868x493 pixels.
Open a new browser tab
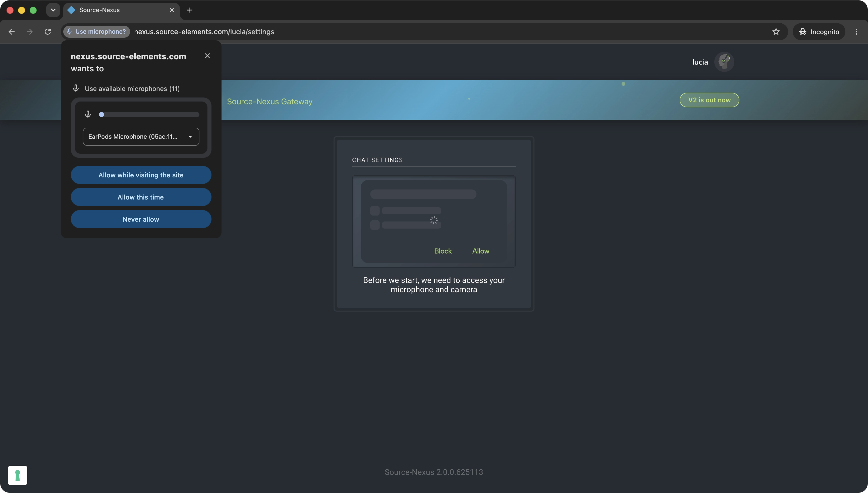[x=190, y=10]
